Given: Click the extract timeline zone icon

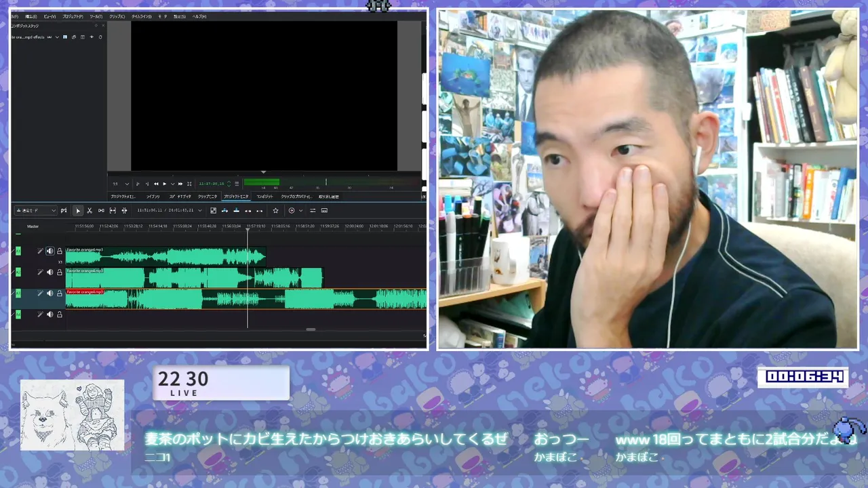Looking at the screenshot, I should [248, 210].
